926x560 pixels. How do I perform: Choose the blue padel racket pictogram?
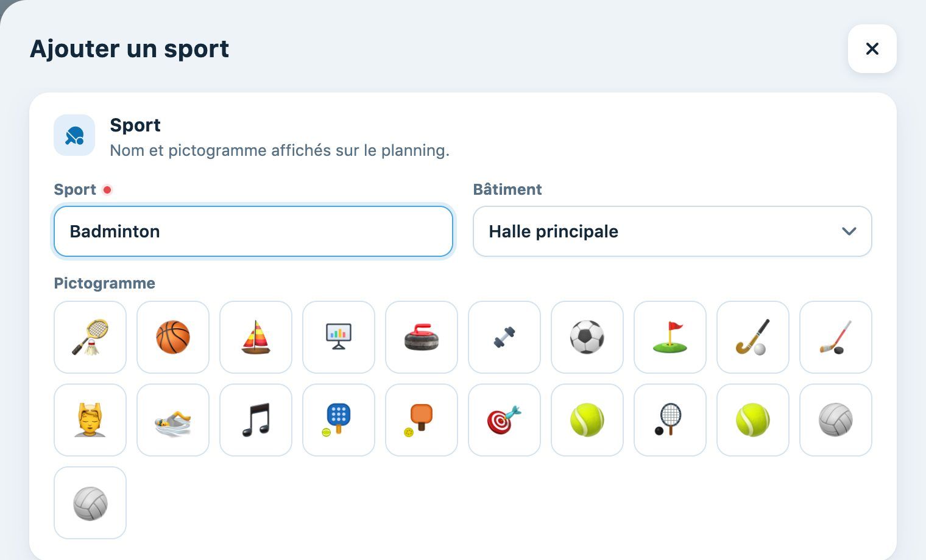click(339, 420)
